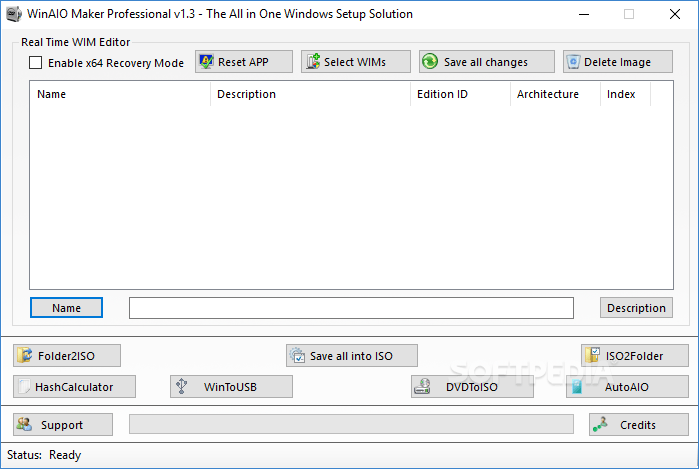The height and width of the screenshot is (469, 699).
Task: Enable x64 Recovery Mode checkbox
Action: pos(36,62)
